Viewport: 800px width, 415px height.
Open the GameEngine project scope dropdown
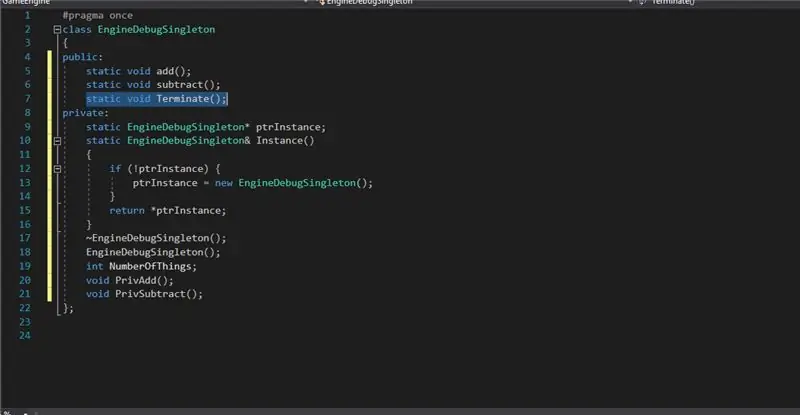pyautogui.click(x=153, y=3)
